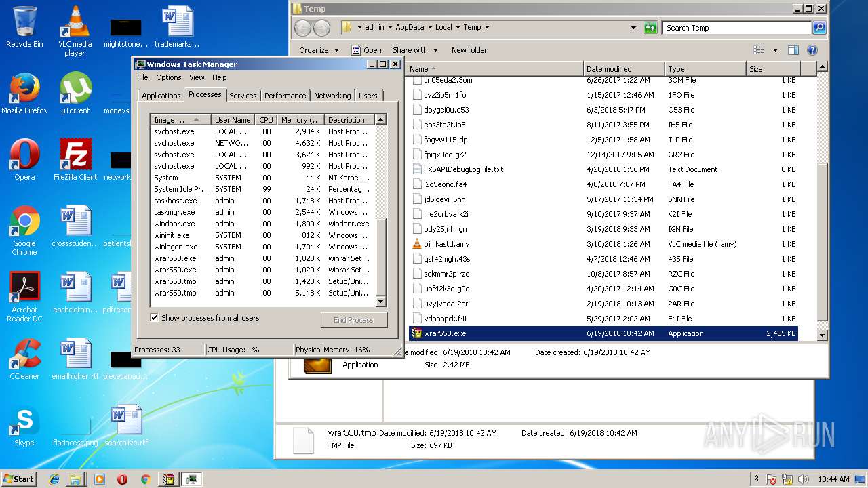Click Internet Explorer taskbar icon
Viewport: 868px width, 488px height.
tap(54, 479)
